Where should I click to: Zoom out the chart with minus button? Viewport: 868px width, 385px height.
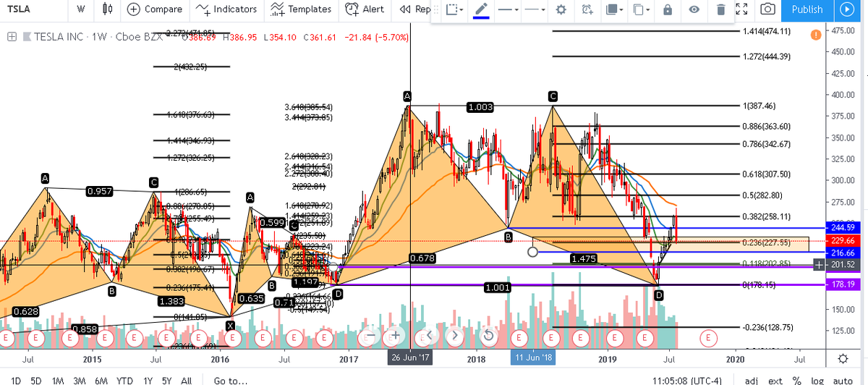point(370,335)
